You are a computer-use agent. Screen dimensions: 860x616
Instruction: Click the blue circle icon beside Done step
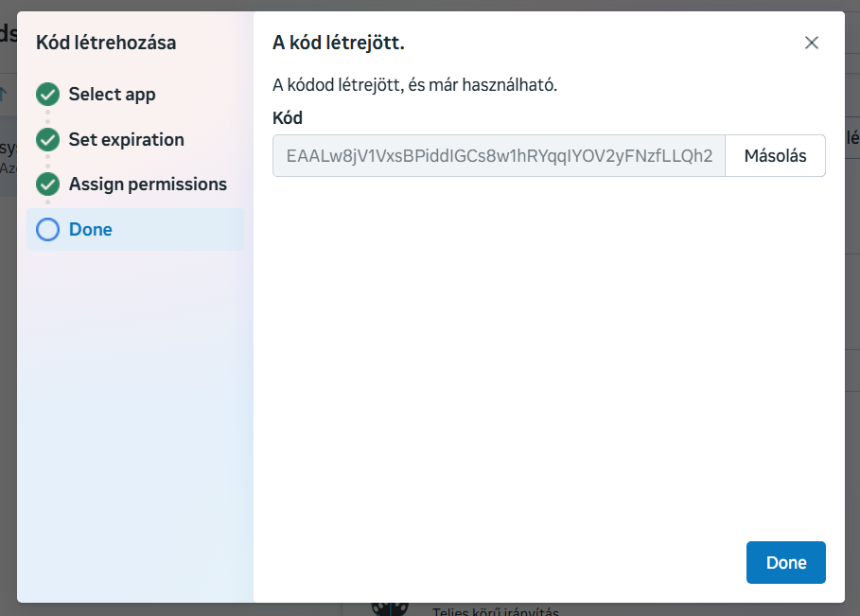click(48, 230)
